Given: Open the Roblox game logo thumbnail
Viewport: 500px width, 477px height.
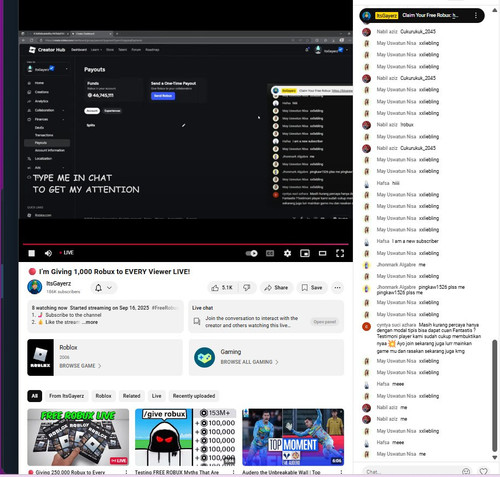Looking at the screenshot, I should coord(40,357).
